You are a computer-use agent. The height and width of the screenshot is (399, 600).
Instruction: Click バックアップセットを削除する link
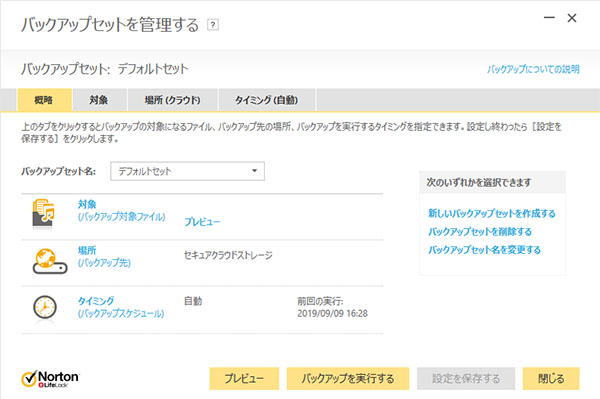pyautogui.click(x=480, y=231)
